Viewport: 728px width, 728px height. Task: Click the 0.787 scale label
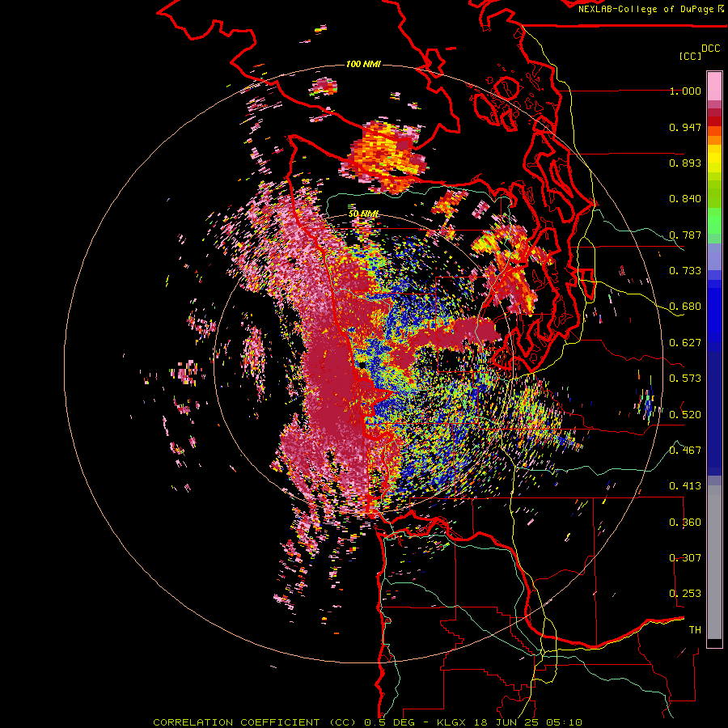685,235
